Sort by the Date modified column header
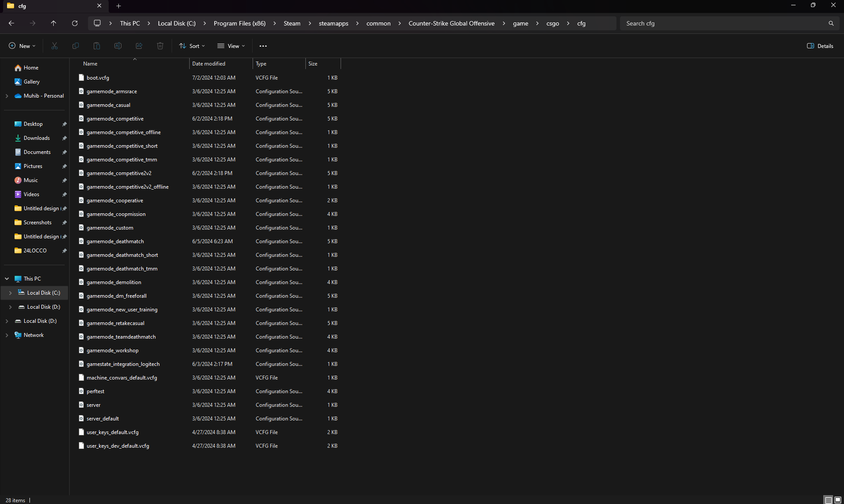The height and width of the screenshot is (504, 844). pos(221,64)
